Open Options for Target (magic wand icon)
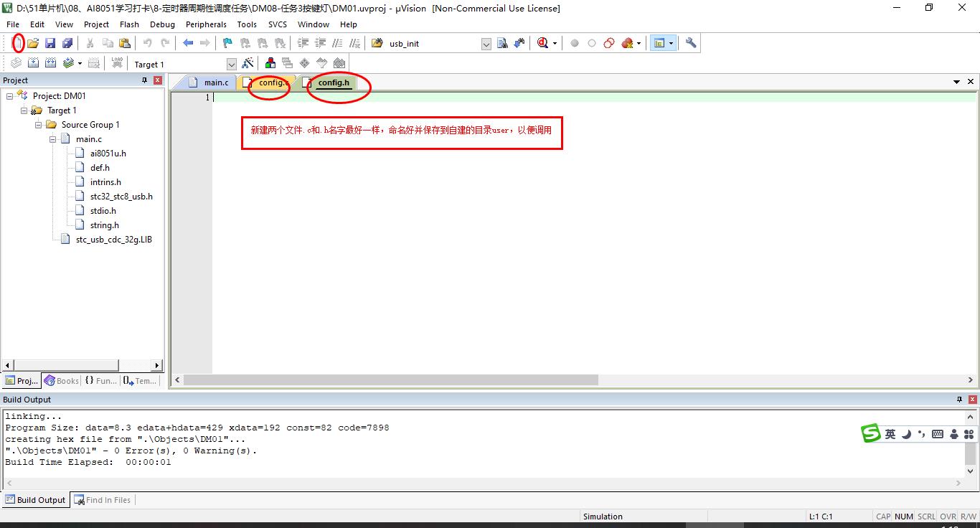Viewport: 980px width, 528px height. click(248, 64)
